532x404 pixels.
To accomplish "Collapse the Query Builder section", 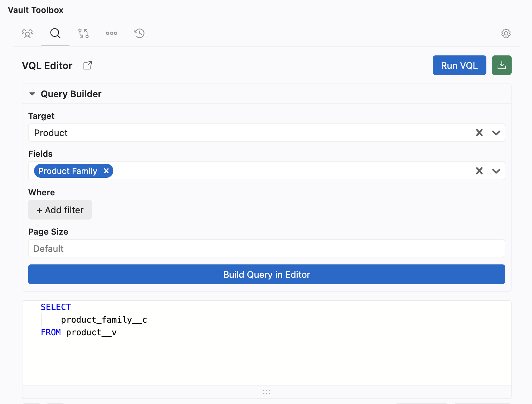I will (32, 94).
